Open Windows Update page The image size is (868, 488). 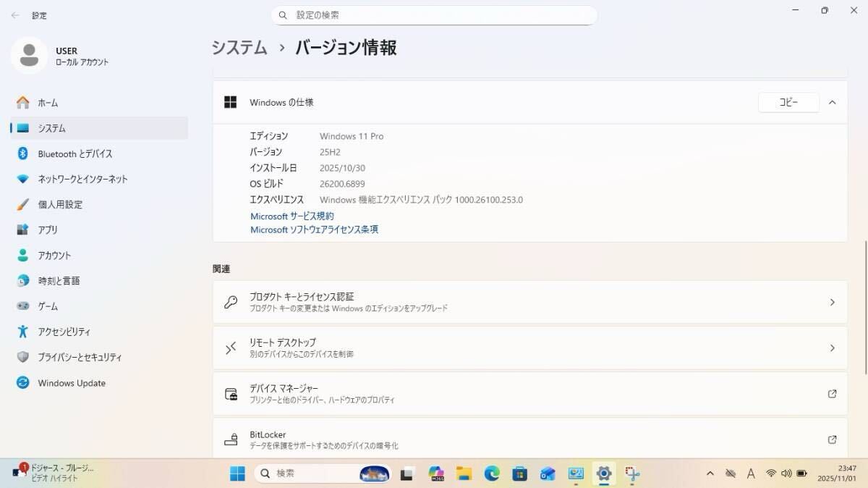71,383
